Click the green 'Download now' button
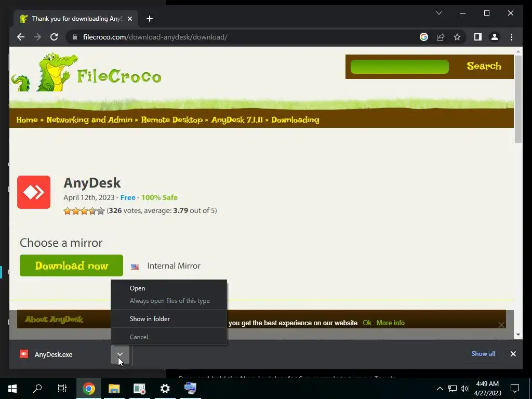 [71, 265]
